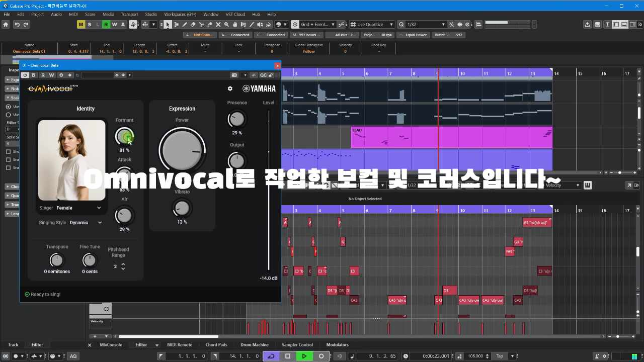Click the Transpose semitones knob

coord(57,260)
